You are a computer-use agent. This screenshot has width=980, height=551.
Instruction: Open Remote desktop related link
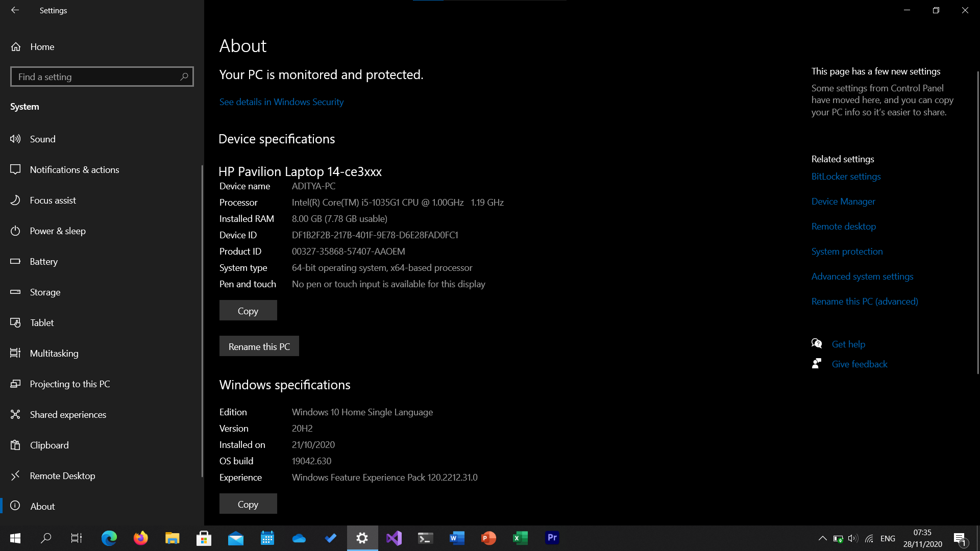coord(844,227)
